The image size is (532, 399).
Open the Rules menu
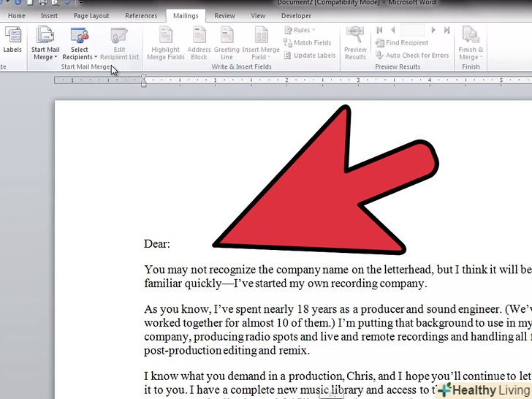point(300,30)
